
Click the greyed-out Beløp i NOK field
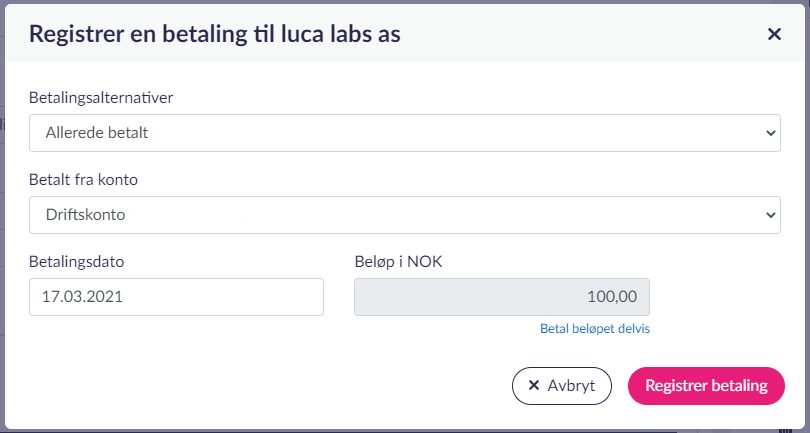point(501,297)
